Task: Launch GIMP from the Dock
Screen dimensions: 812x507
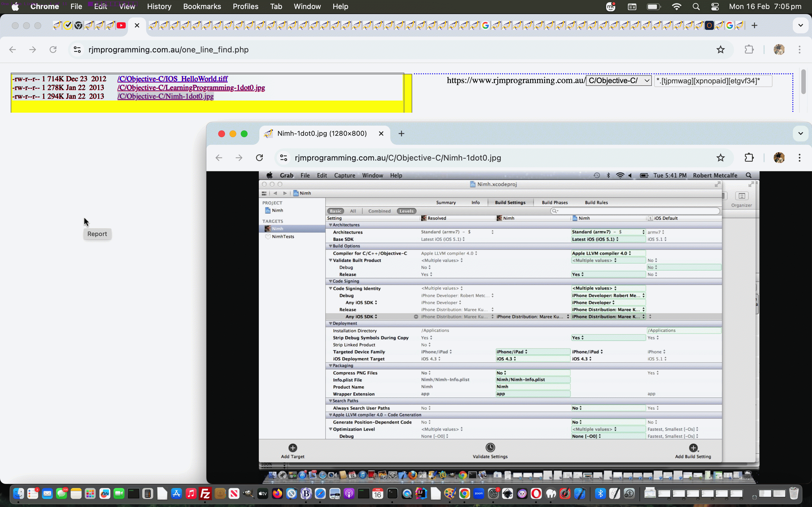Action: (249, 493)
